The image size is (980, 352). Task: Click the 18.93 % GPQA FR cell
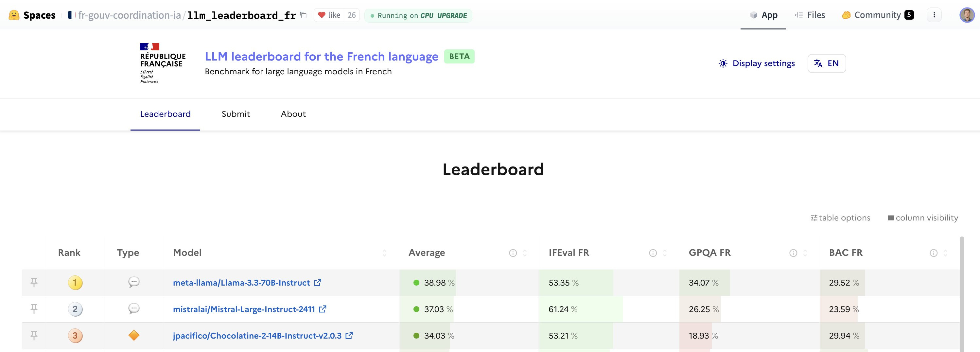click(x=749, y=336)
